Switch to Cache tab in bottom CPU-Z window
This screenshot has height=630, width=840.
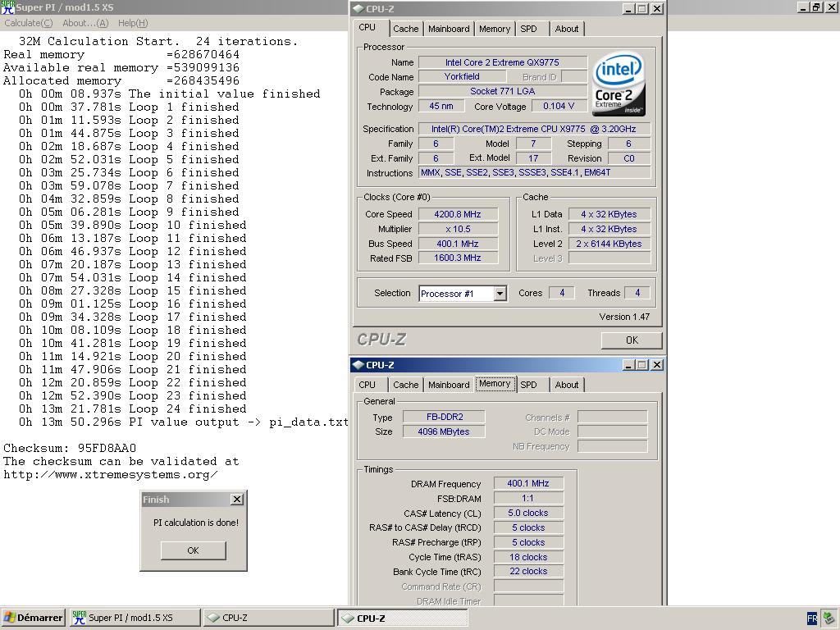click(405, 385)
